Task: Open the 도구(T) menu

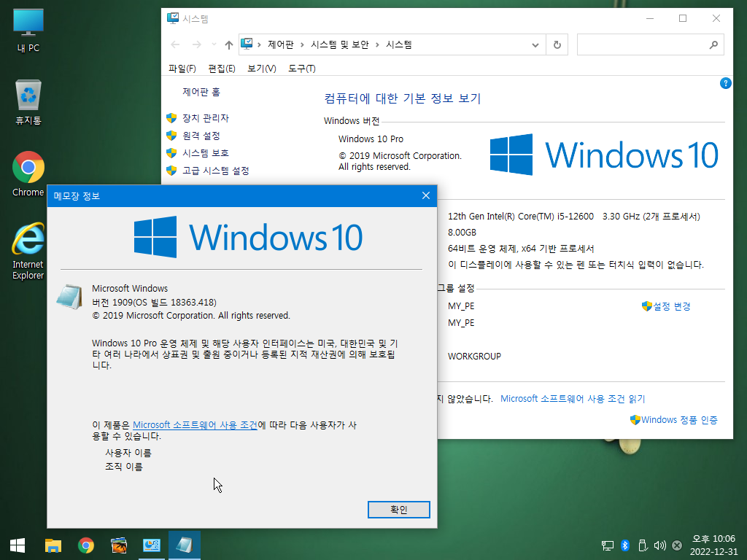Action: point(302,69)
